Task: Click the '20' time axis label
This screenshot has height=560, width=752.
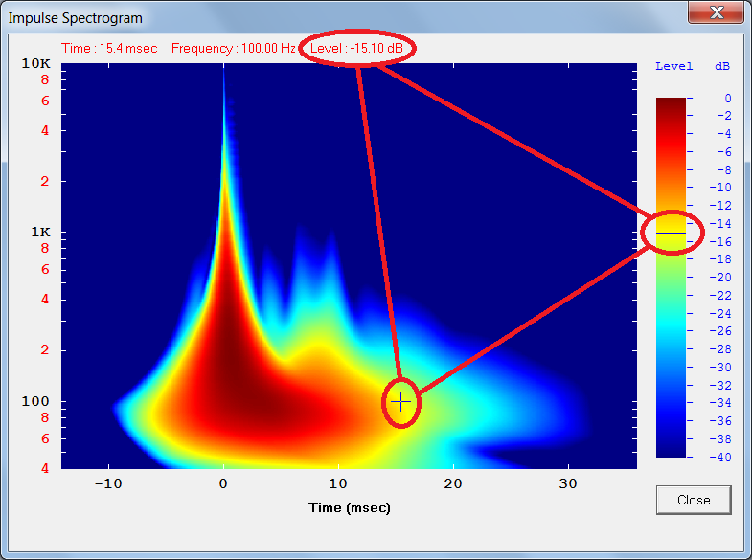Action: (x=453, y=483)
